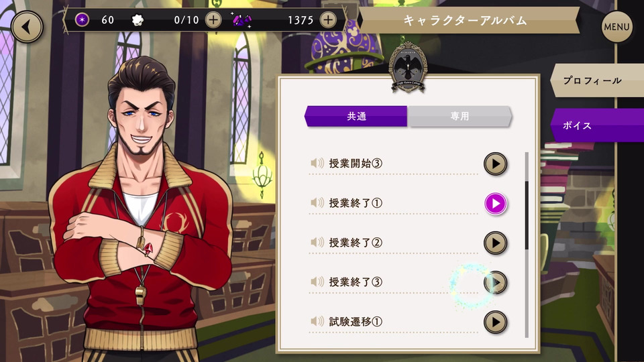
Task: Add stamina with plus beside 0/10
Action: (x=213, y=19)
